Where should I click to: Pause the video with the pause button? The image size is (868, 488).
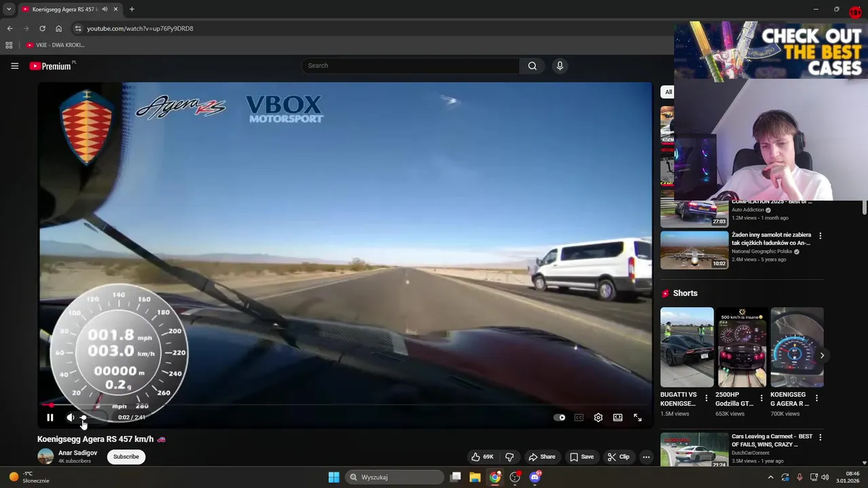50,418
